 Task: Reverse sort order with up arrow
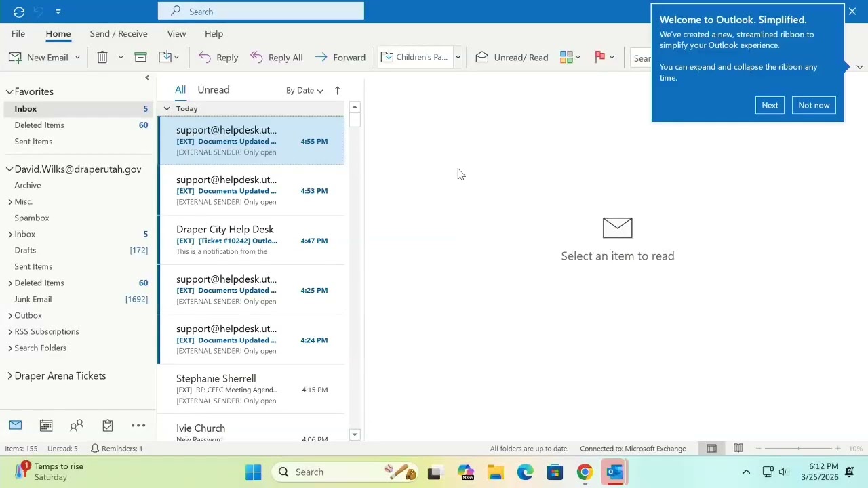coord(337,90)
